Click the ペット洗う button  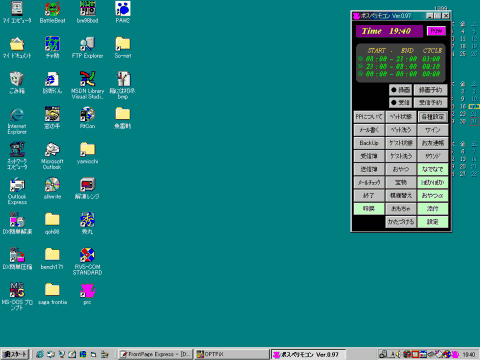point(401,130)
